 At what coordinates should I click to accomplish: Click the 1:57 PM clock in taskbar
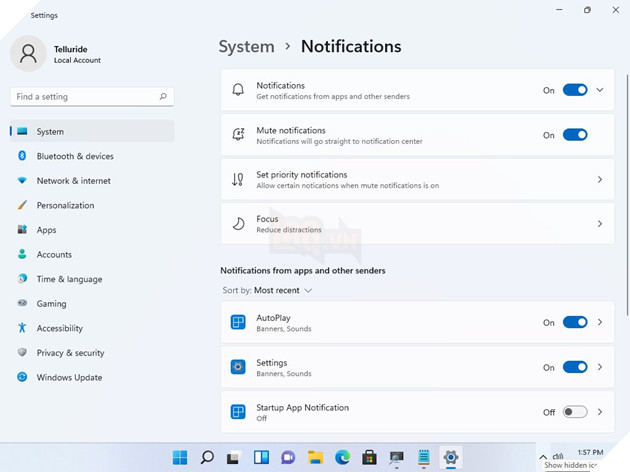tap(590, 452)
